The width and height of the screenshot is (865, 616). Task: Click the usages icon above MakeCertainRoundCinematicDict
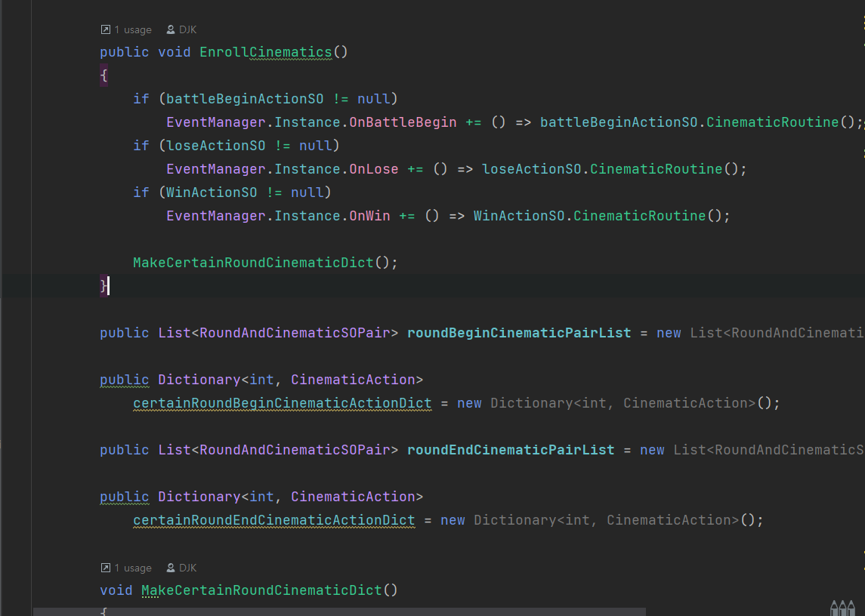105,568
